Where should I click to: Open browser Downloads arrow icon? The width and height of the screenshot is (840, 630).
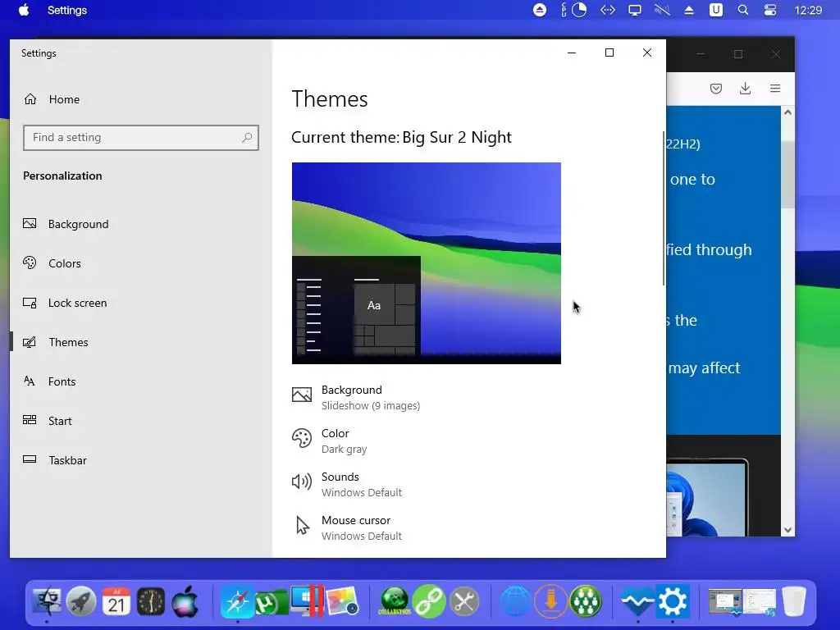coord(745,89)
